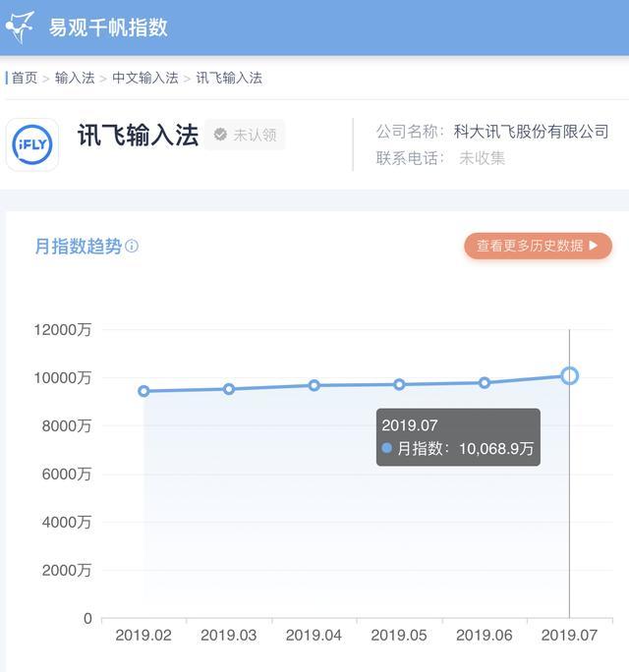Select the 2019.03 data point on chart
This screenshot has width=629, height=672.
tap(229, 389)
